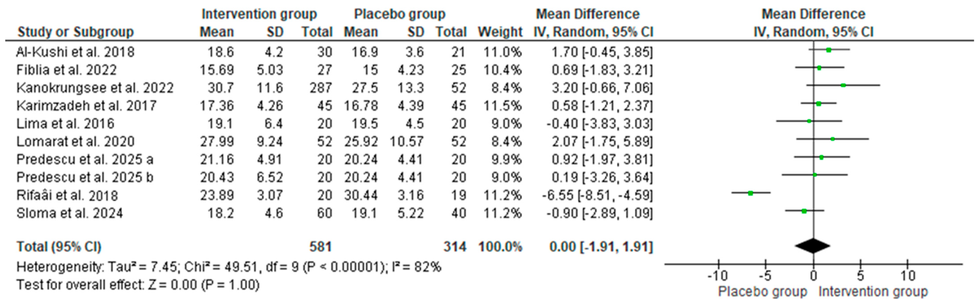Image resolution: width=980 pixels, height=305 pixels.
Task: Click the Al-Kushi et al. 2018 study label
Action: pyautogui.click(x=75, y=52)
